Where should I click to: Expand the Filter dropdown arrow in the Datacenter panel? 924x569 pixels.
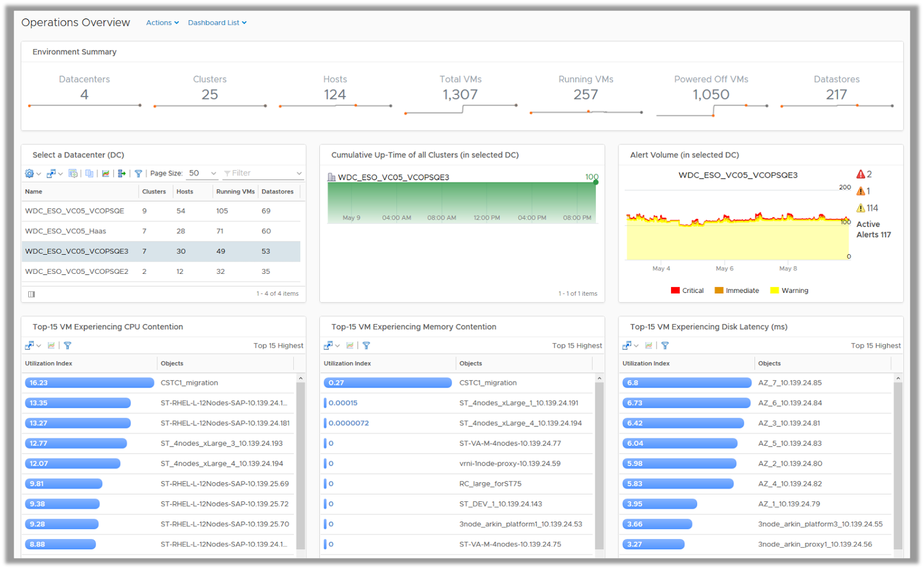[299, 173]
